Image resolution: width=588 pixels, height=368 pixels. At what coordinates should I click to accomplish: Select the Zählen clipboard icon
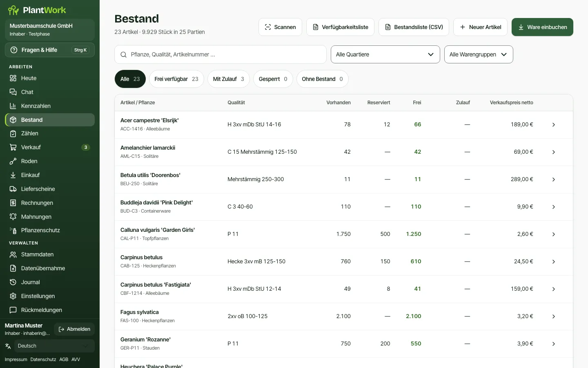13,133
